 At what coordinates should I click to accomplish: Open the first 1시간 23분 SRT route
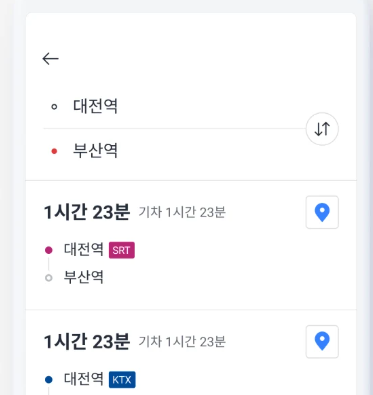pos(191,245)
